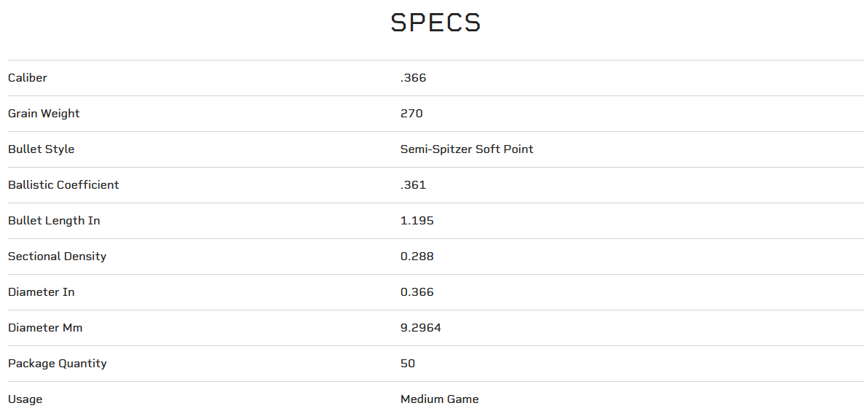Select the Diameter In label
This screenshot has height=411, width=868.
(x=41, y=292)
